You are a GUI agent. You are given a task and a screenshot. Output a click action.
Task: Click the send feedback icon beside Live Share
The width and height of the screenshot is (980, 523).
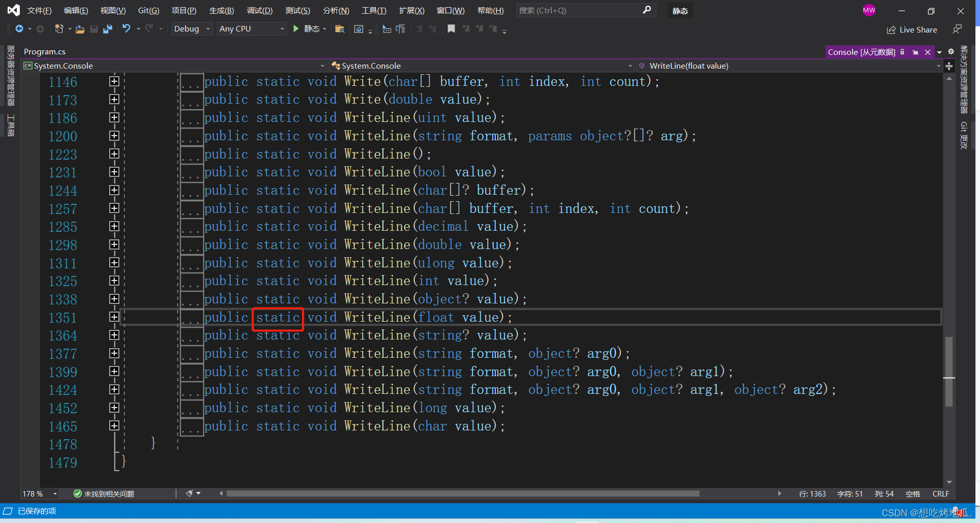(x=957, y=29)
